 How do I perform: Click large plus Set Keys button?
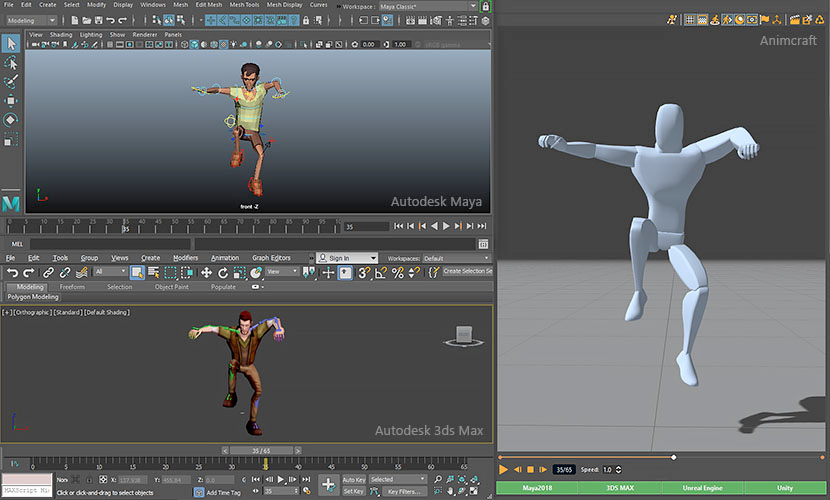pyautogui.click(x=328, y=485)
